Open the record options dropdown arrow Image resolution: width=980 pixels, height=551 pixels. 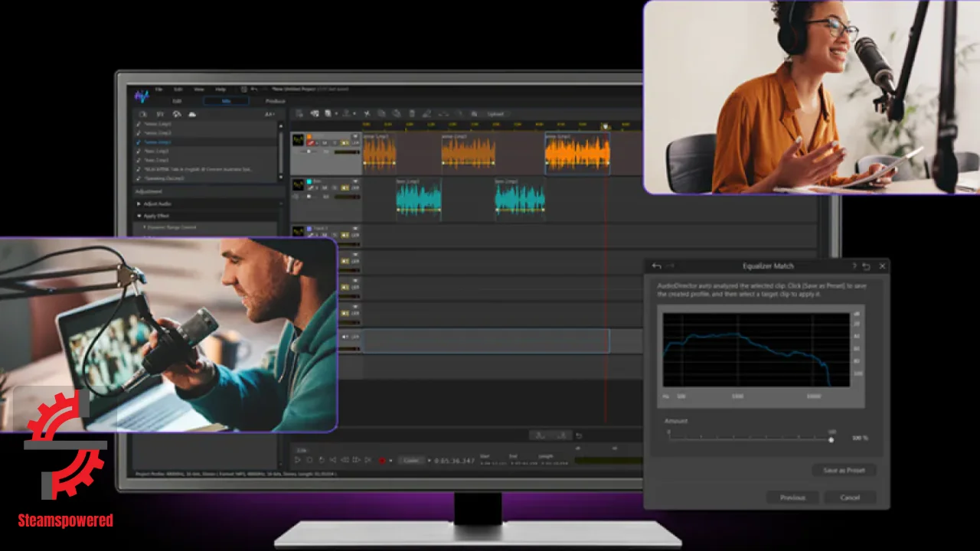click(390, 460)
